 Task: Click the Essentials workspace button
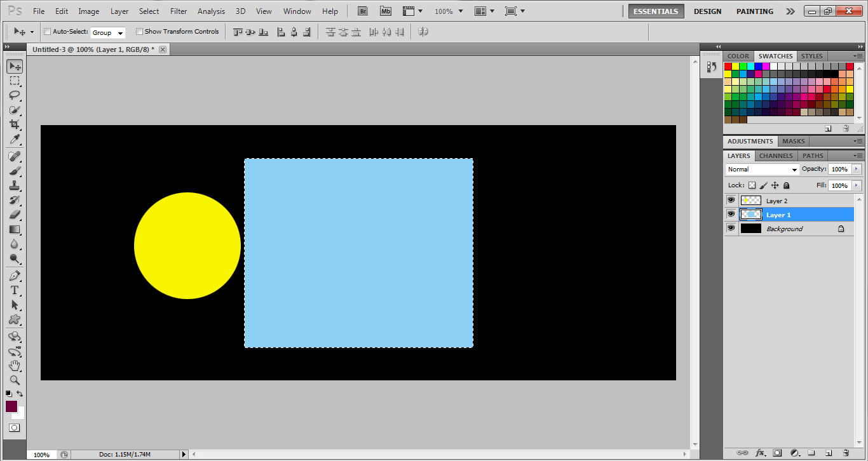[656, 11]
